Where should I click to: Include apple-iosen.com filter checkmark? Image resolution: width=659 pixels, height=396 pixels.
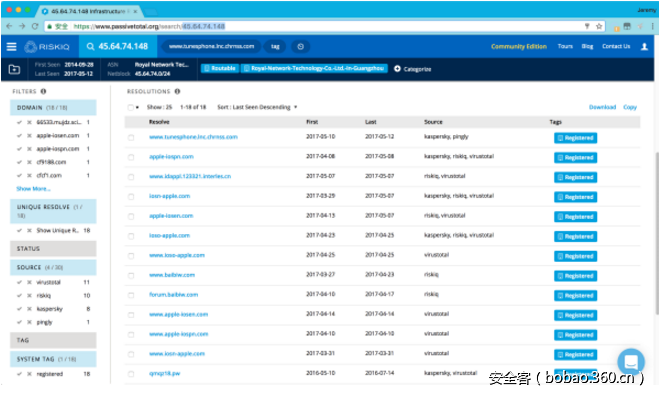point(19,135)
